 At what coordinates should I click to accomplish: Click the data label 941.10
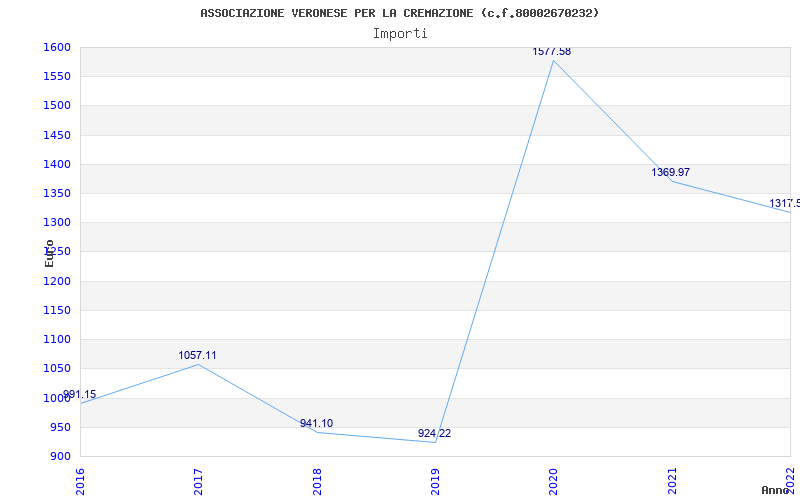tap(316, 423)
